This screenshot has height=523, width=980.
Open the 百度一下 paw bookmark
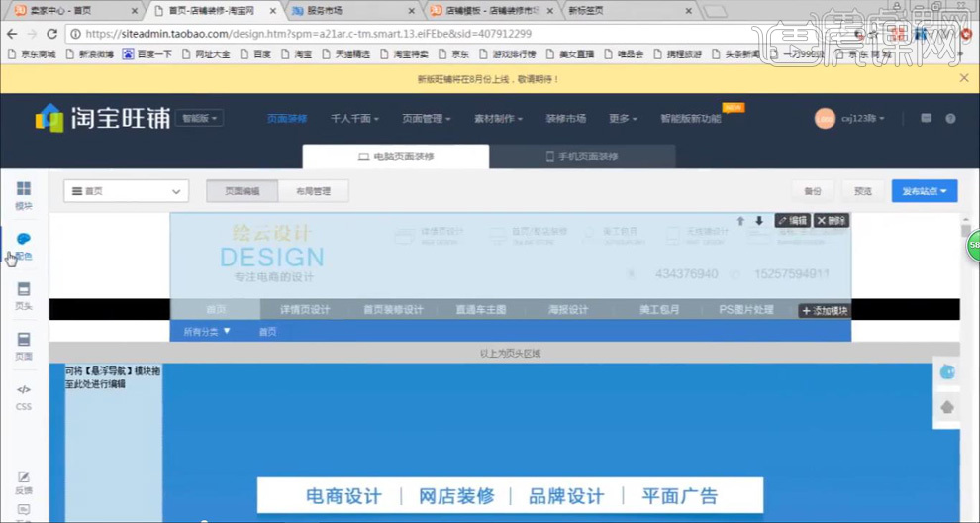(x=147, y=54)
